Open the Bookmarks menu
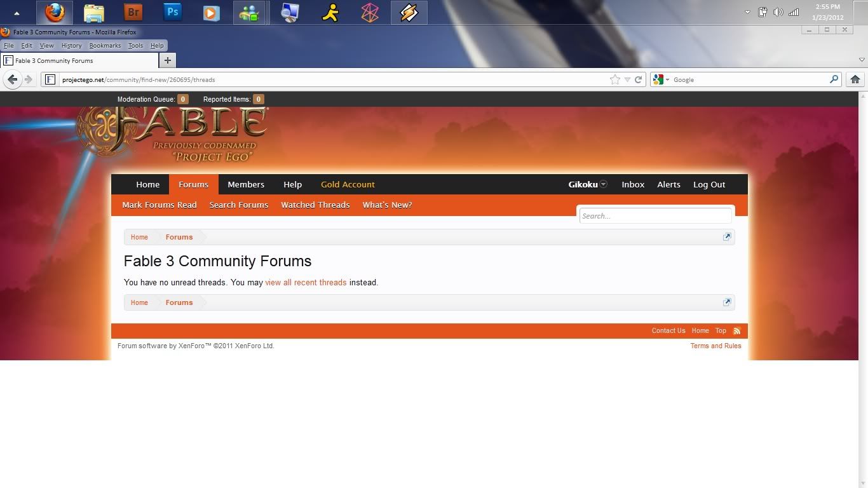This screenshot has width=868, height=488. click(105, 46)
